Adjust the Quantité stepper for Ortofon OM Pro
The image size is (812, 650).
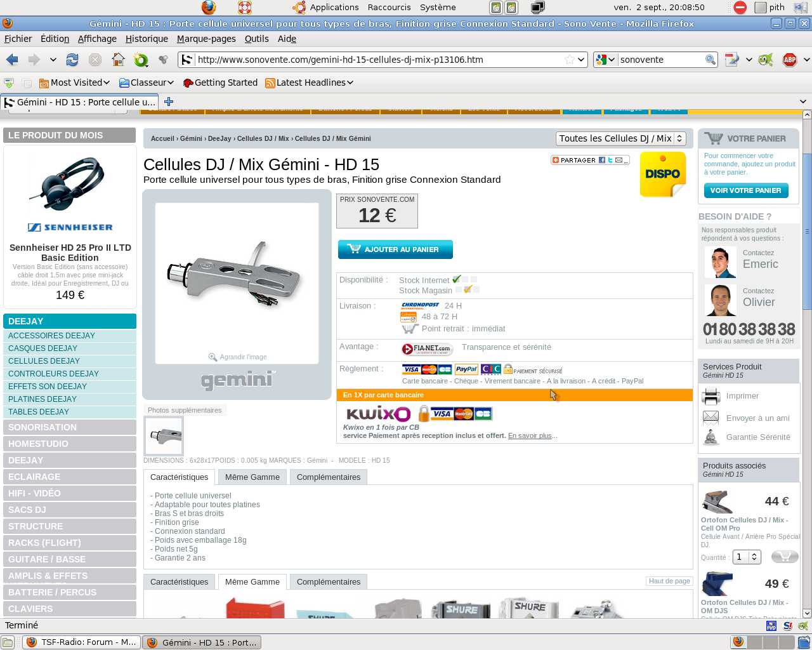tap(754, 557)
